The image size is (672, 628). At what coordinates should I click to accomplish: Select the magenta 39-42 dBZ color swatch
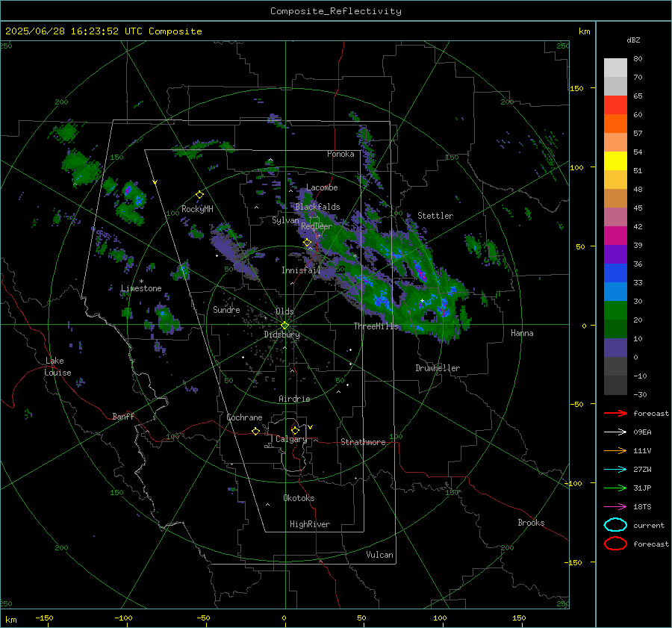pyautogui.click(x=615, y=235)
